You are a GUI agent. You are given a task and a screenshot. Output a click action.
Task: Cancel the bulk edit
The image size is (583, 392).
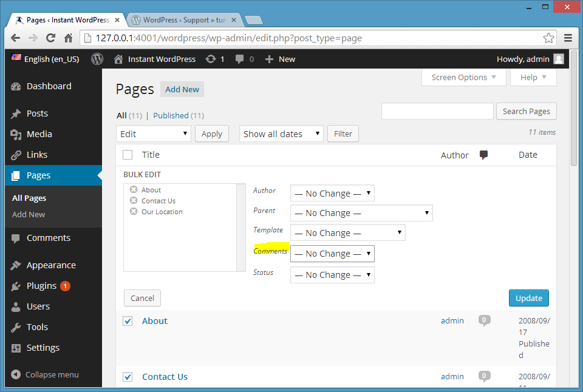(142, 298)
